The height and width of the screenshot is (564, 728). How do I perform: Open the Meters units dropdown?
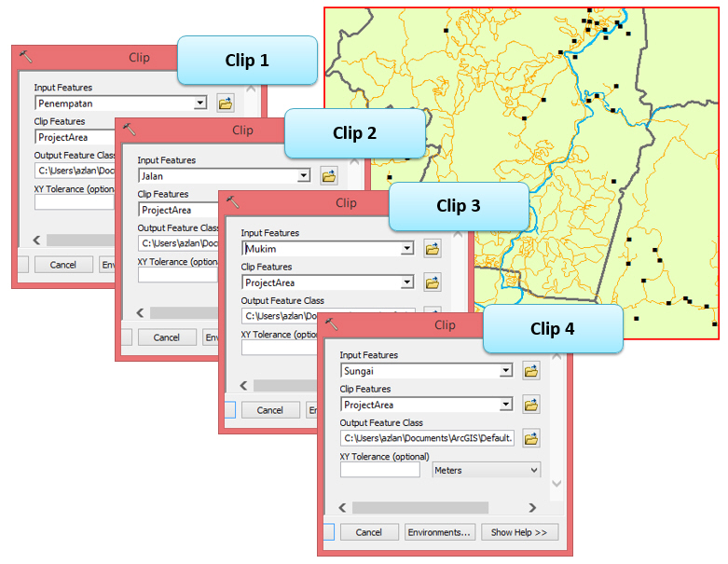487,470
